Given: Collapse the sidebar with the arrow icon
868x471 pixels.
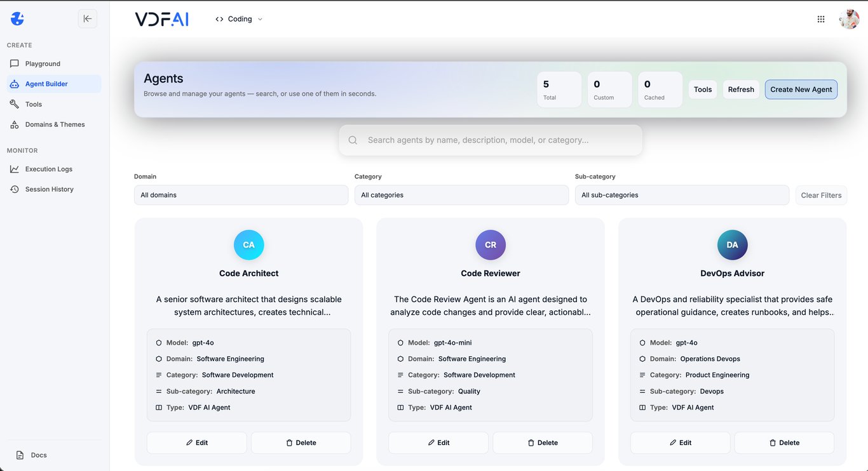Looking at the screenshot, I should coord(88,18).
